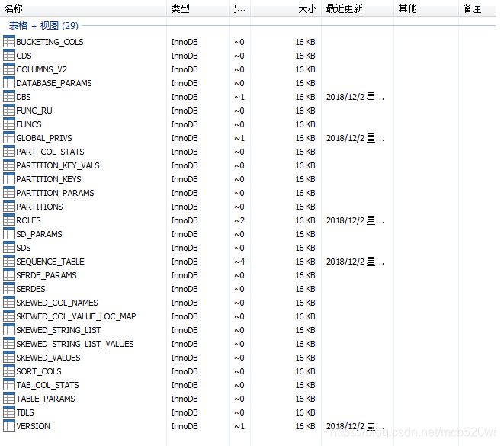Click the SKEWED_STRING_LIST table icon
This screenshot has width=504, height=446.
9,329
